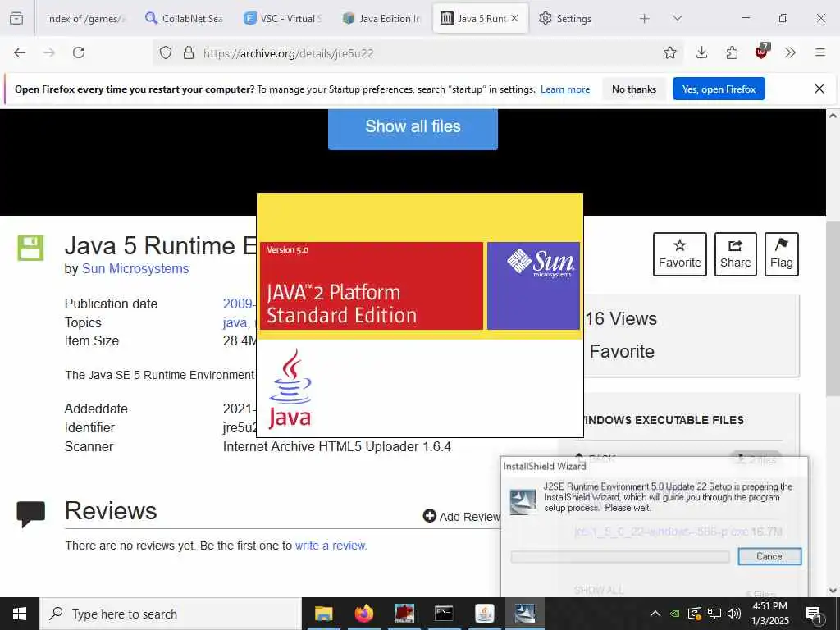Image resolution: width=840 pixels, height=630 pixels.
Task: Click the green software floppy disk icon
Action: pyautogui.click(x=30, y=248)
